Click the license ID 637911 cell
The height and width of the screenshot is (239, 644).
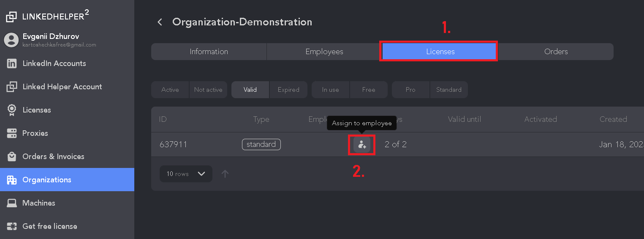click(173, 145)
